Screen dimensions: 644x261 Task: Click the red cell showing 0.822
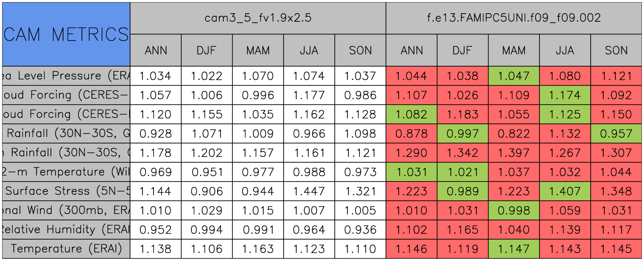[x=513, y=134]
